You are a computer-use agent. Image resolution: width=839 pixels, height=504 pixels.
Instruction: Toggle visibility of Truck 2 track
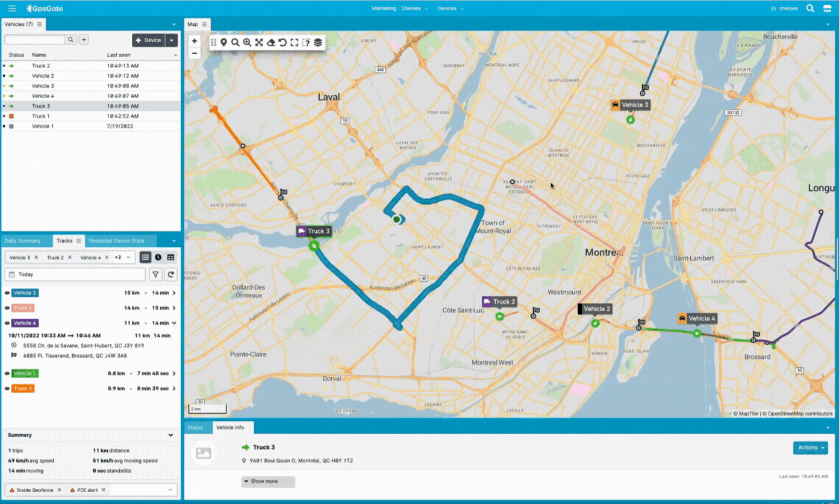point(7,308)
